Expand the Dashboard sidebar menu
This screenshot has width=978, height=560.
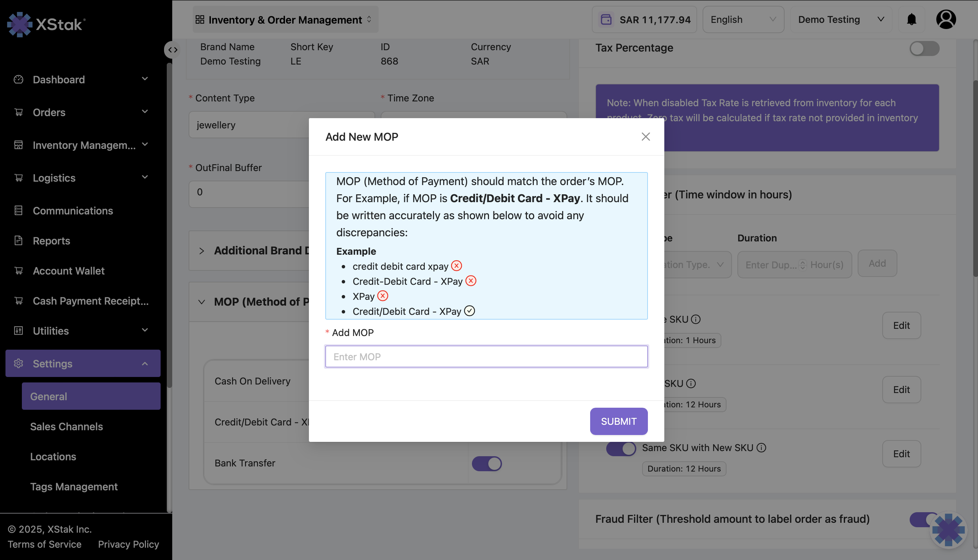pyautogui.click(x=81, y=79)
